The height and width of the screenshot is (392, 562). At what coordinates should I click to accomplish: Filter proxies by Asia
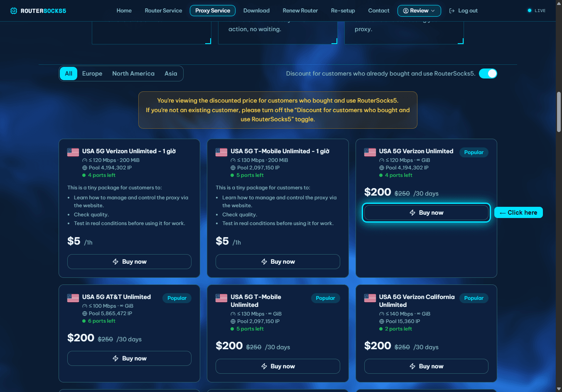pos(171,73)
